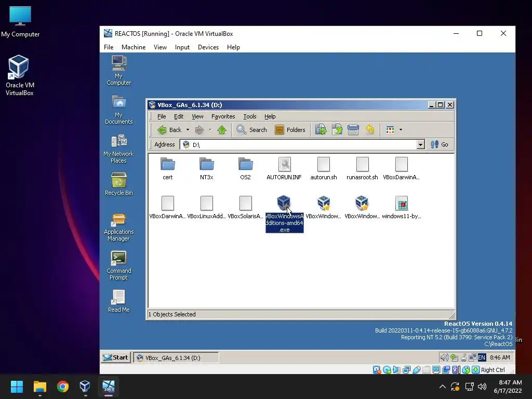Open the explorer Edit menu
Screen dimensions: 532x399
pos(179,116)
